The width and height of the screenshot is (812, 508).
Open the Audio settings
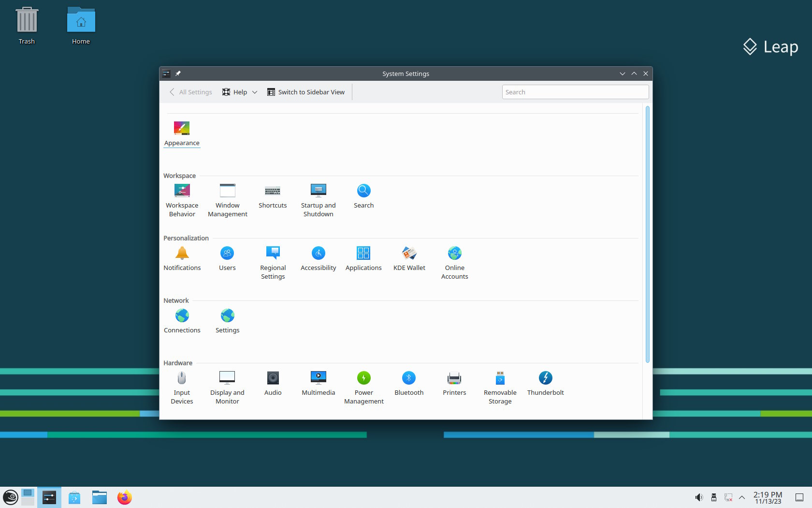pyautogui.click(x=273, y=384)
